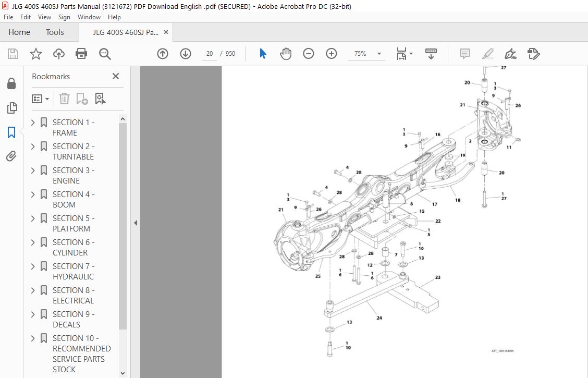Viewport: 588px width, 378px height.
Task: Zoom out with minus button
Action: pyautogui.click(x=308, y=54)
